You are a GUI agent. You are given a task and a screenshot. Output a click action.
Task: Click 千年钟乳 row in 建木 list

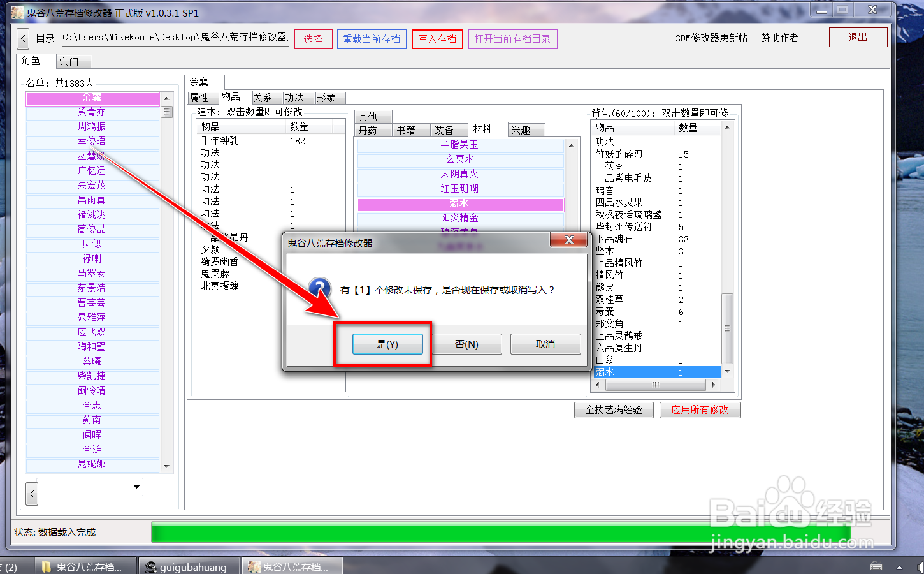(x=270, y=141)
